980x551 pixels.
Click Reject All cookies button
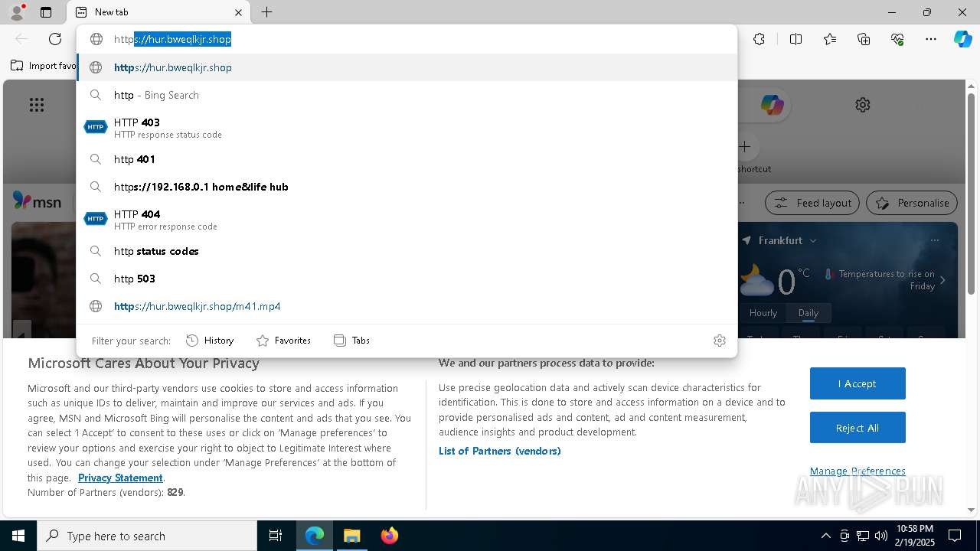tap(857, 428)
